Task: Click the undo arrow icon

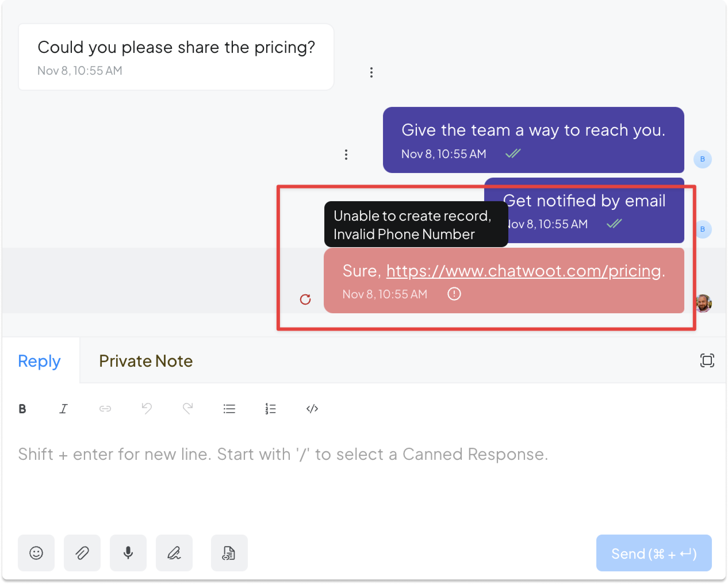Action: 147,409
